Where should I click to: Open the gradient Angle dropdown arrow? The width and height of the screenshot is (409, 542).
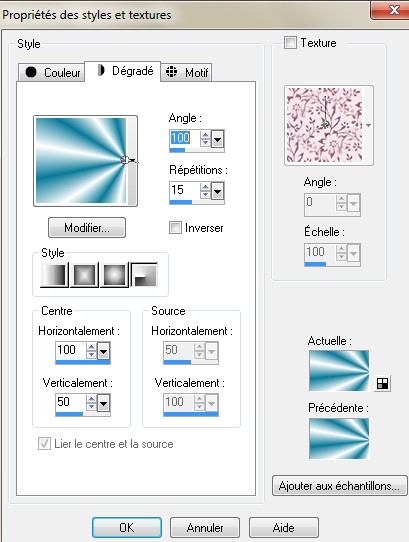click(217, 139)
